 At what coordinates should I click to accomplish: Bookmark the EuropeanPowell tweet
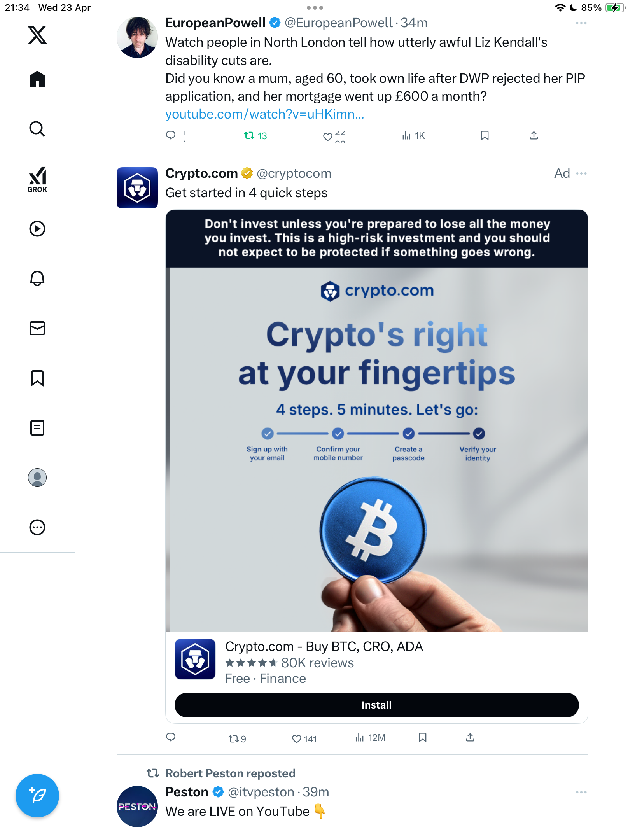[x=485, y=135]
